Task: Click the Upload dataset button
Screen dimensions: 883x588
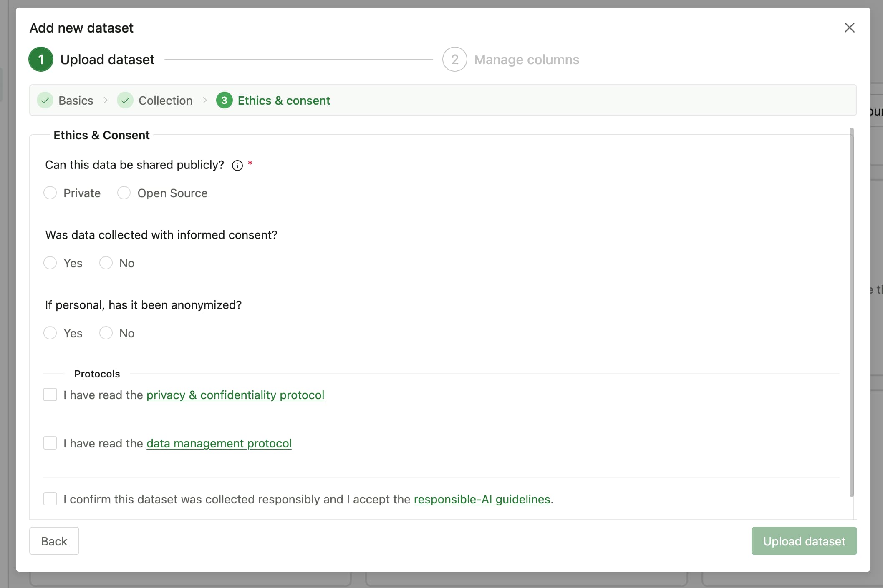Action: pos(804,541)
